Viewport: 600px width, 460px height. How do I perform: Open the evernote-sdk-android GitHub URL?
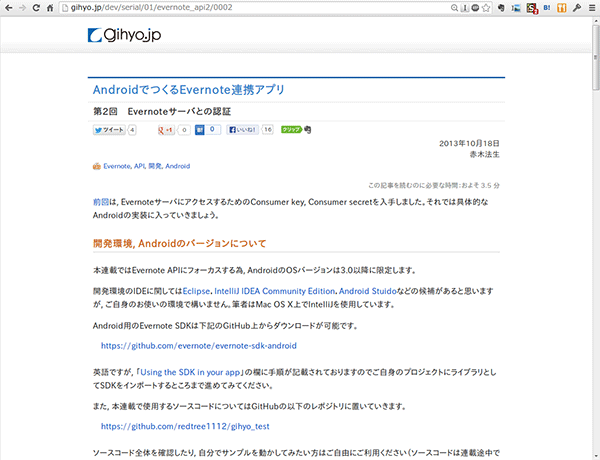[199, 346]
